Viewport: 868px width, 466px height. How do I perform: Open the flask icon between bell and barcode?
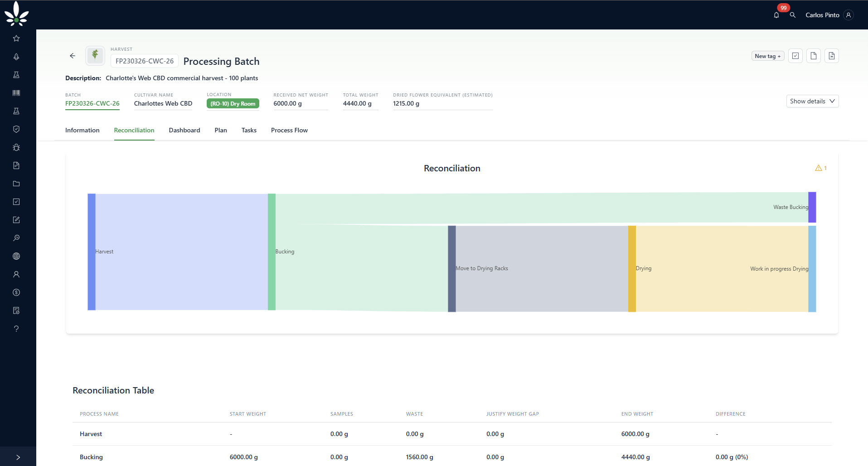16,75
